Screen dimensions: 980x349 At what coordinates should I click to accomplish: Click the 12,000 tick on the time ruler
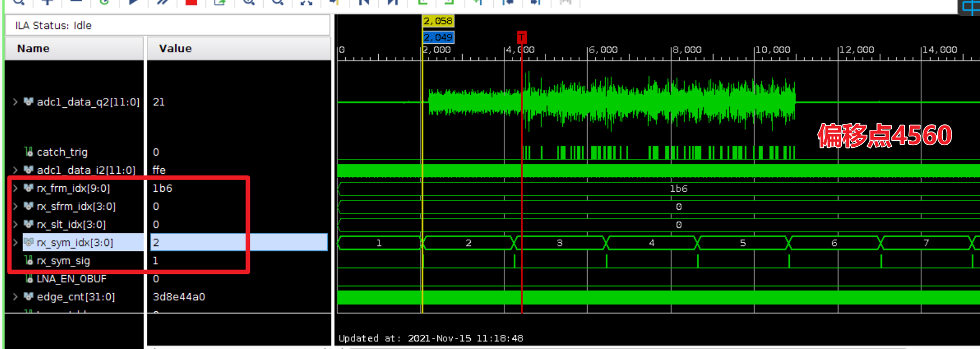tap(857, 50)
